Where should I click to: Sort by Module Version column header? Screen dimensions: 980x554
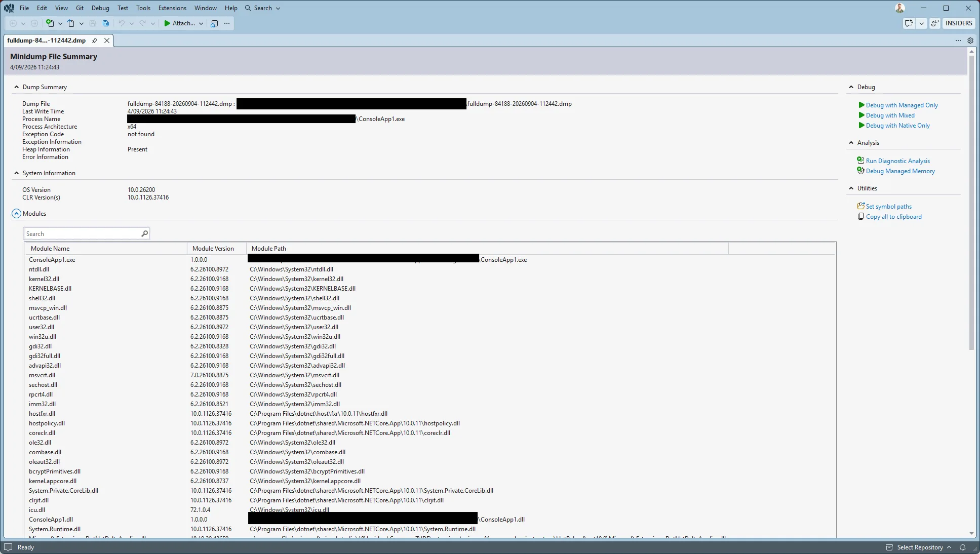point(217,248)
